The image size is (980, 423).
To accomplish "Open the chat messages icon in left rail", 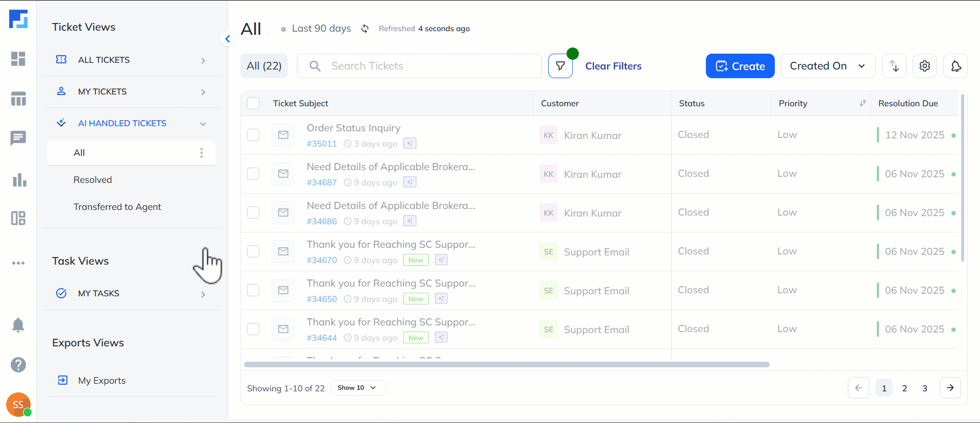I will coord(18,138).
